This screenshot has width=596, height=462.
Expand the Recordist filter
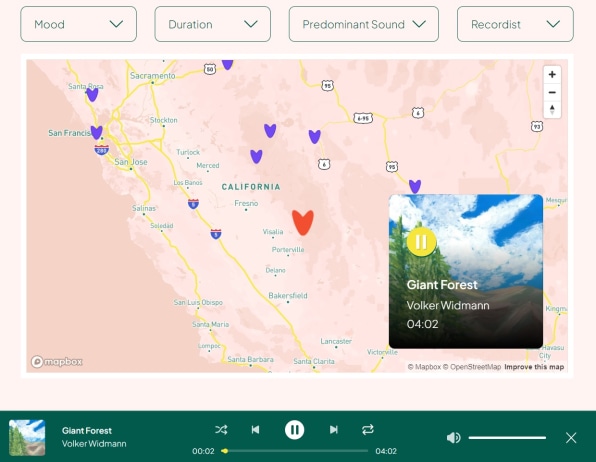click(515, 24)
